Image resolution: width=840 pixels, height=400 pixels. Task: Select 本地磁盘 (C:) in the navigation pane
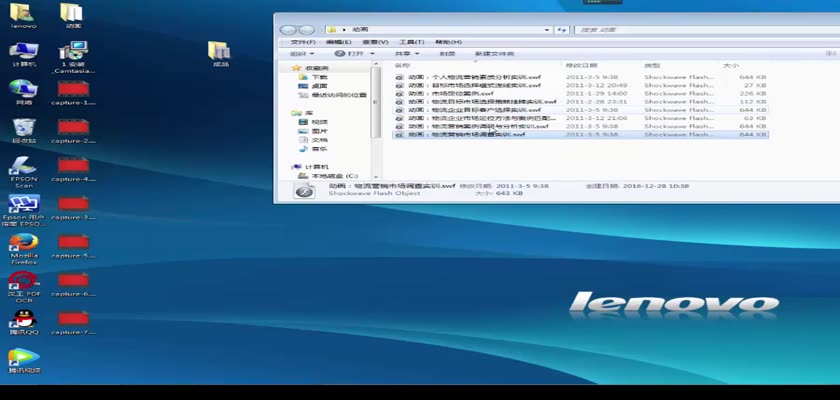(x=328, y=176)
